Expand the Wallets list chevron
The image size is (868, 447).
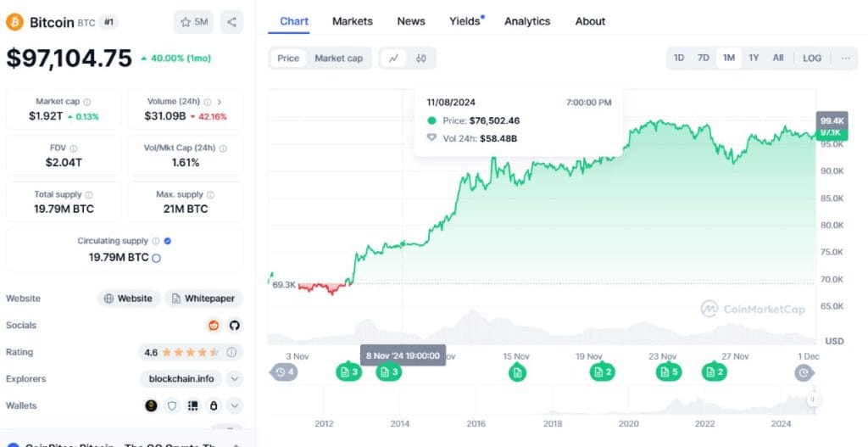point(235,405)
